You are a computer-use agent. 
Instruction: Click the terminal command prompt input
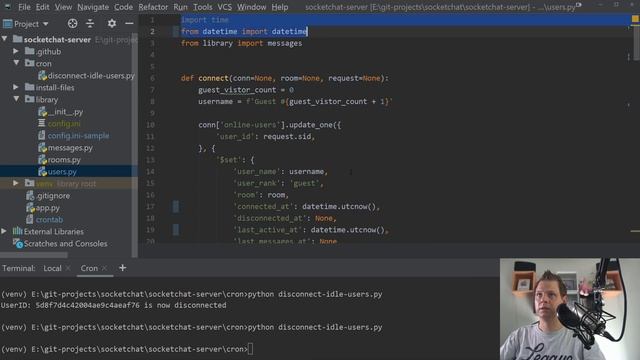(250, 349)
